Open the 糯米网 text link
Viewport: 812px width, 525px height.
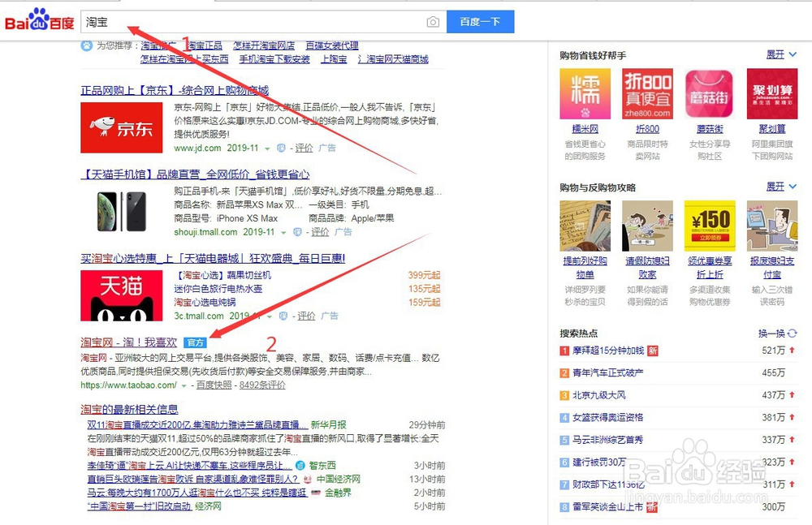(585, 128)
